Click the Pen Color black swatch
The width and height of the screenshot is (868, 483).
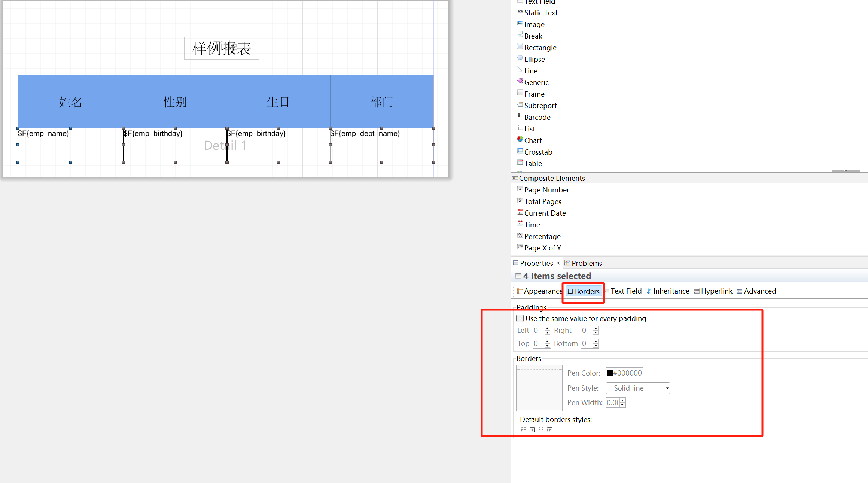point(610,373)
